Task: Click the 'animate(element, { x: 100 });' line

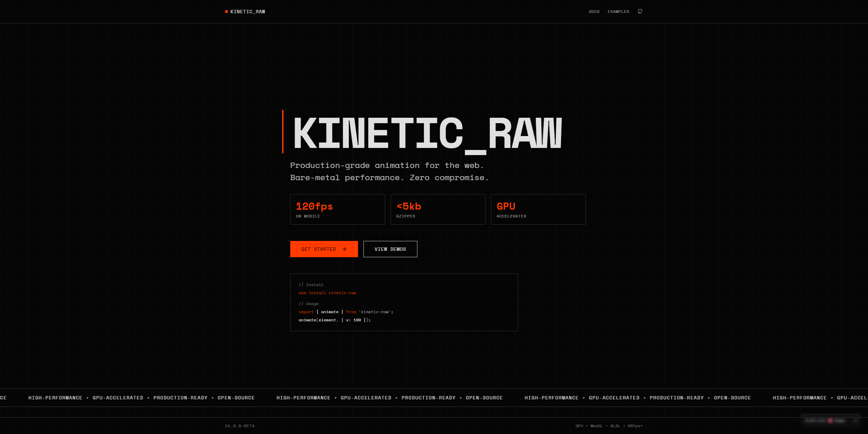Action: click(x=335, y=320)
